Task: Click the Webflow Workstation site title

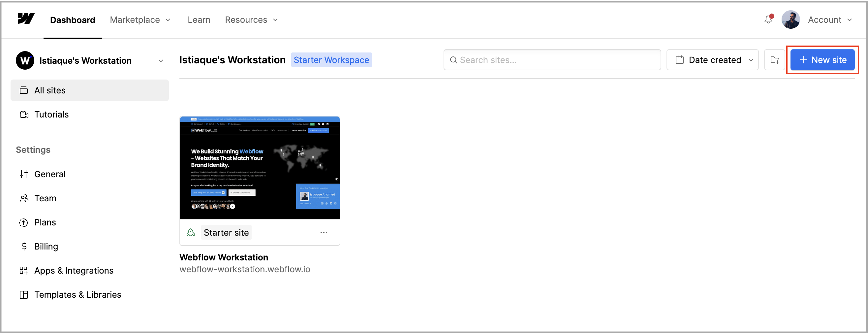Action: (224, 257)
